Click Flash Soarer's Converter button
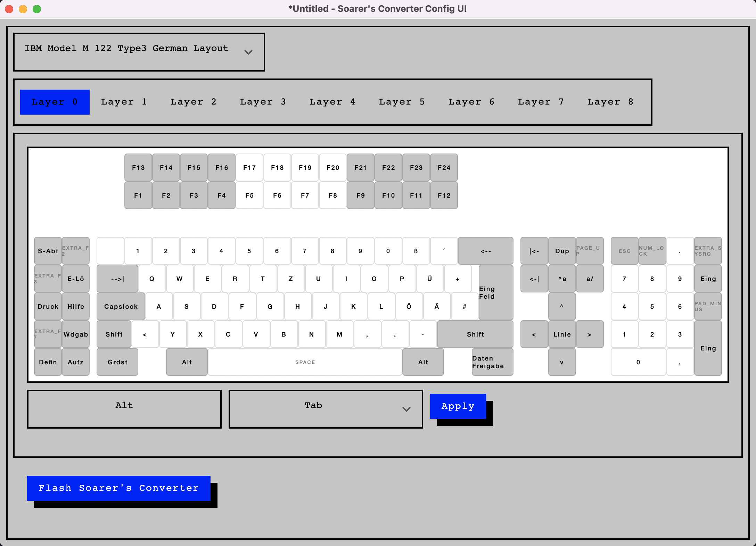Viewport: 756px width, 546px height. click(x=119, y=488)
